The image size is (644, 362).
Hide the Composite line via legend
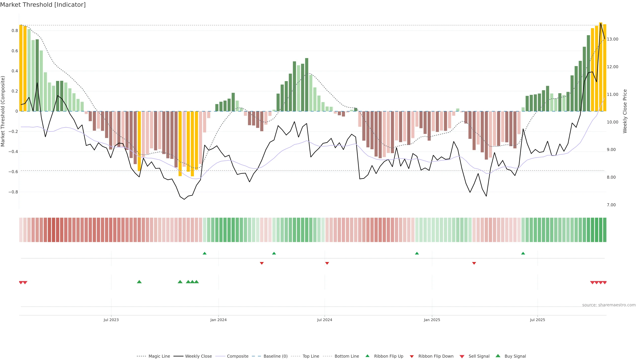click(x=237, y=356)
